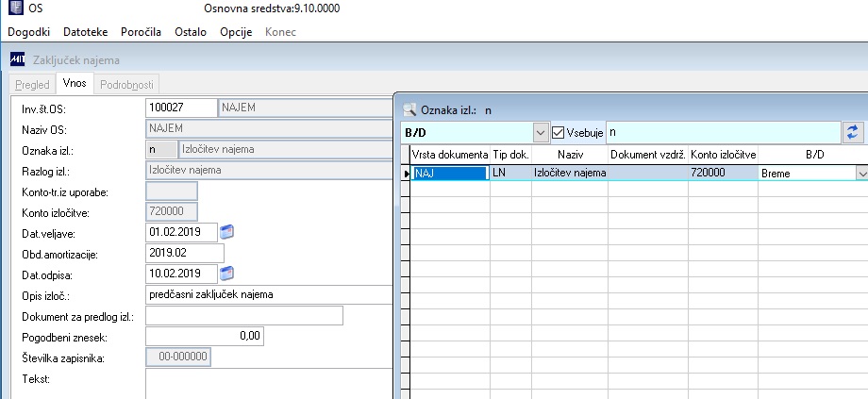Open the Breme dropdown in B/D column
The image size is (868, 399).
(862, 174)
